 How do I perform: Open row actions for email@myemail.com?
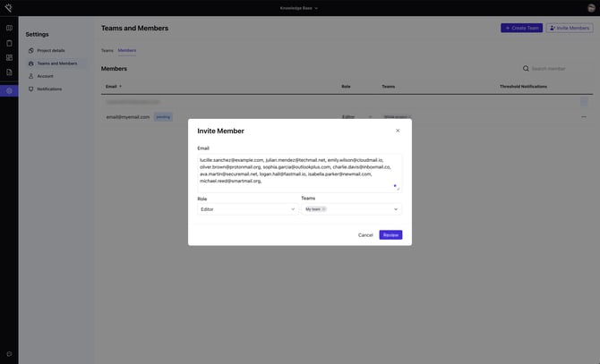tap(584, 117)
